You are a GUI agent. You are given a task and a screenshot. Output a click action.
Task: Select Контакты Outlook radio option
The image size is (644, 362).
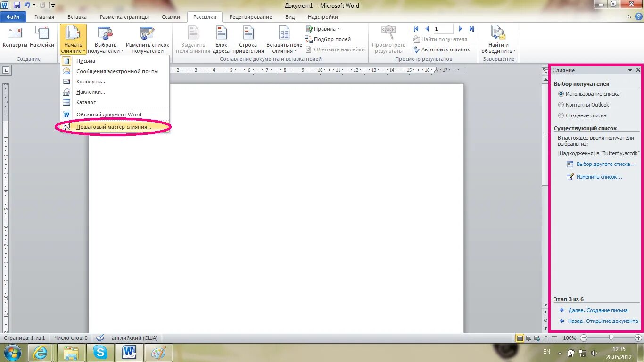click(561, 105)
